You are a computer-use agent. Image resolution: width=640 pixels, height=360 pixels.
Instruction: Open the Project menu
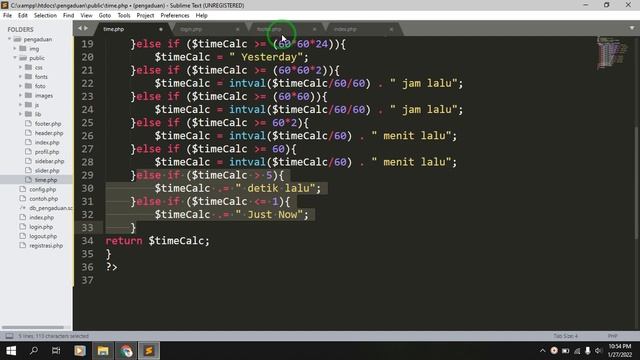(145, 16)
